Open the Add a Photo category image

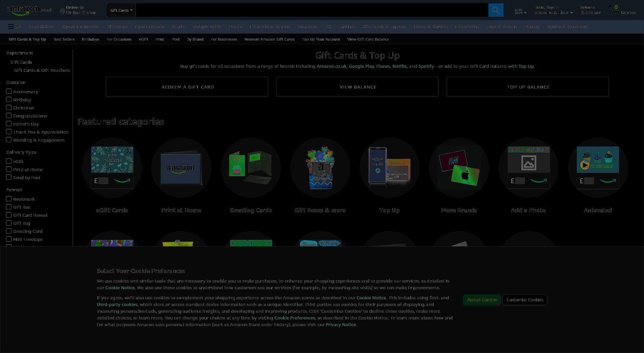point(529,167)
